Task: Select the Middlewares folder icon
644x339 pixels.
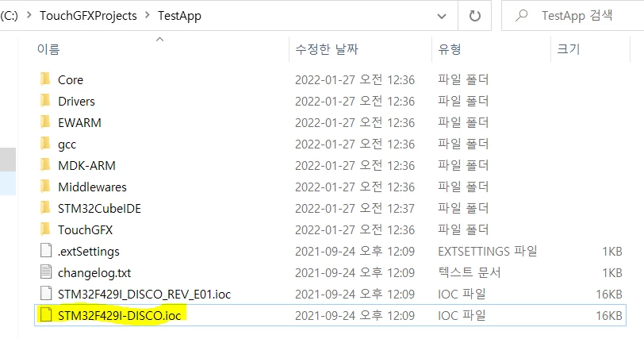Action: point(45,186)
